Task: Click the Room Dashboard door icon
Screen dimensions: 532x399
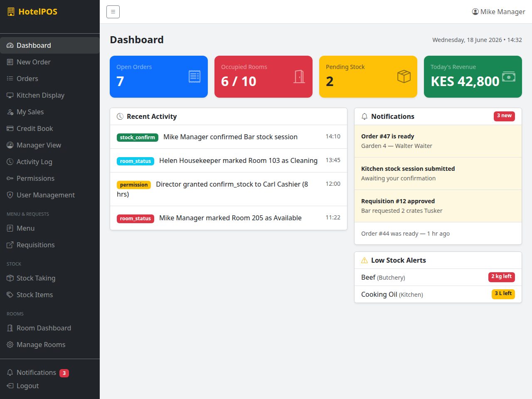Action: (10, 328)
